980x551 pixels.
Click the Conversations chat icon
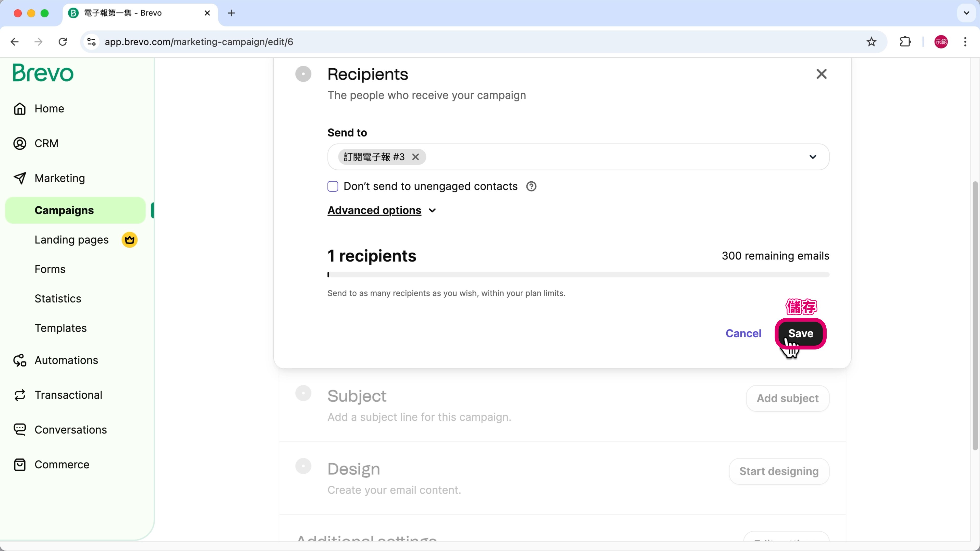tap(20, 430)
